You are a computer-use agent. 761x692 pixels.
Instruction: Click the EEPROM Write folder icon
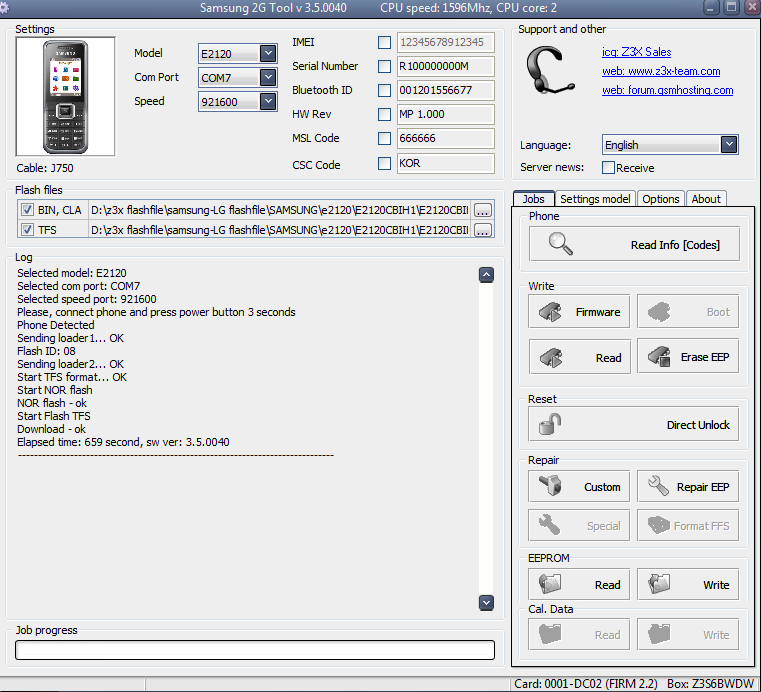659,584
